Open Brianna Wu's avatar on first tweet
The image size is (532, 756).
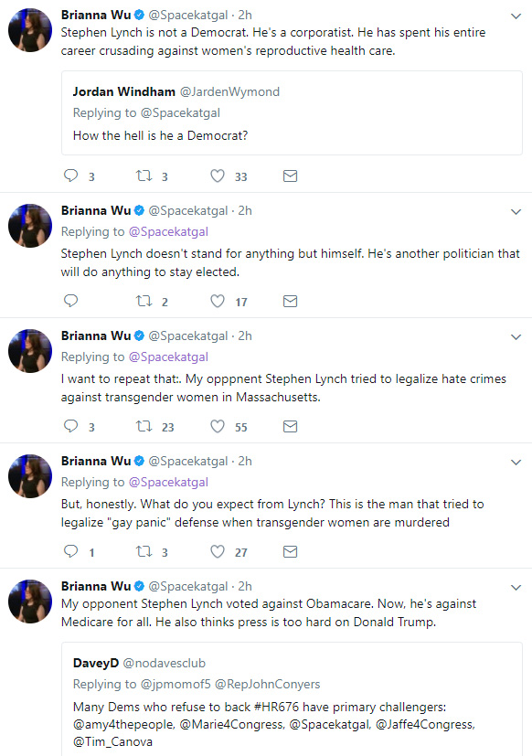coord(30,30)
